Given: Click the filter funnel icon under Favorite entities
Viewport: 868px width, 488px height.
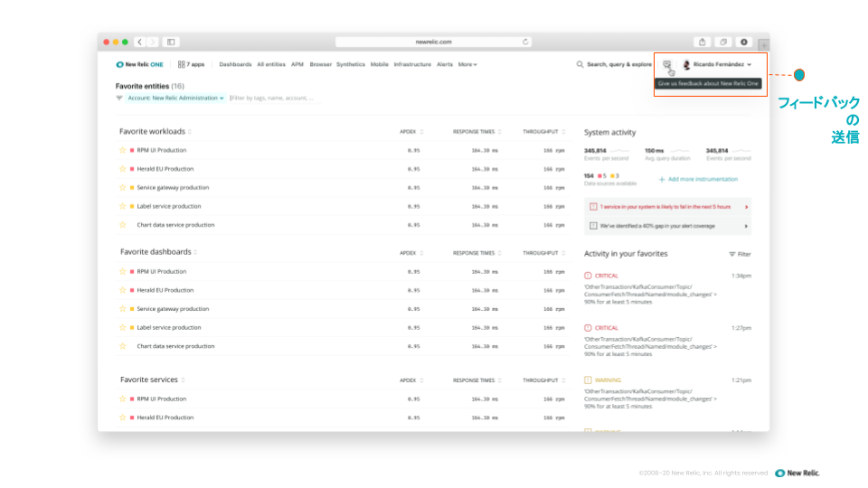Looking at the screenshot, I should click(x=119, y=98).
